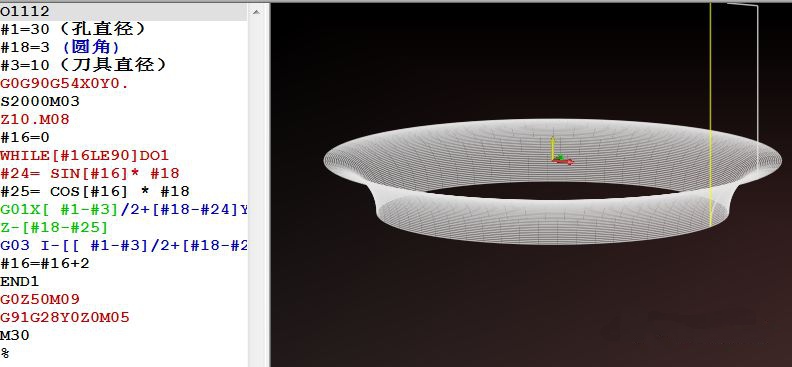Select the END1 loop end line
Image resolution: width=792 pixels, height=367 pixels.
pos(20,281)
